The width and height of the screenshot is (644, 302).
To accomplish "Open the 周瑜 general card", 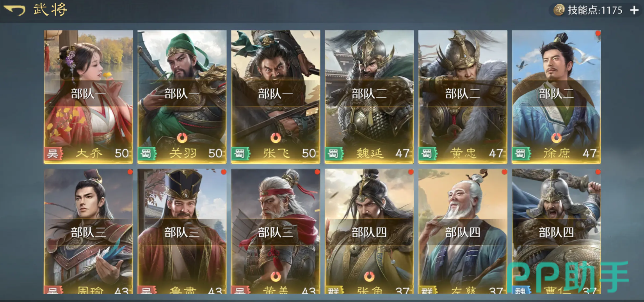I will coord(88,231).
